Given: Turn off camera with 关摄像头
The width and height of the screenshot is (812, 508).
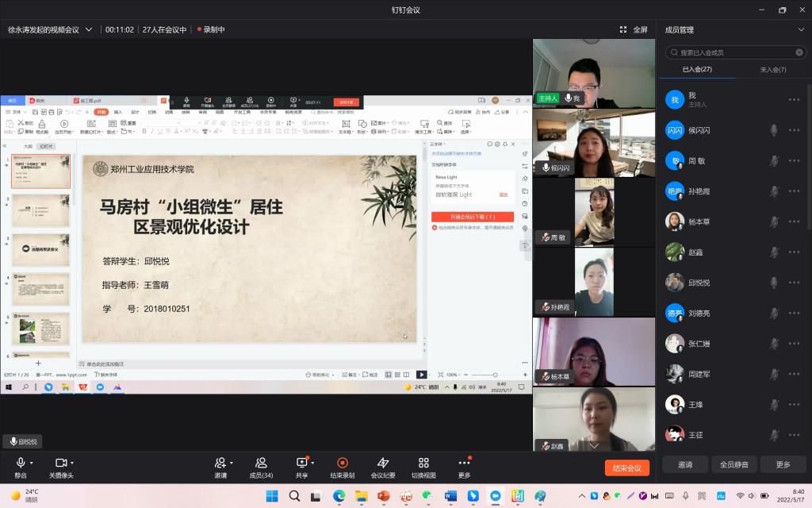Looking at the screenshot, I should 60,463.
